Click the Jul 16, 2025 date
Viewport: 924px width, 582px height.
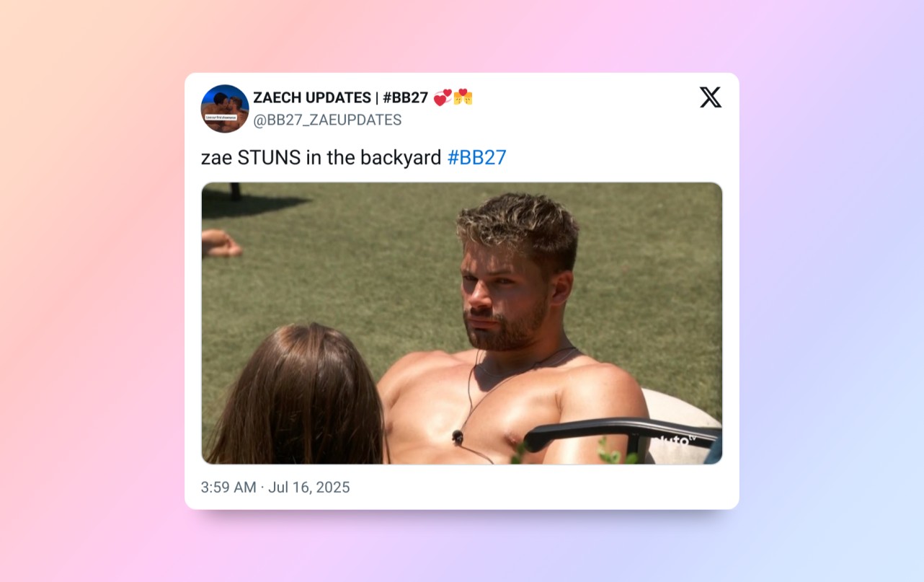pyautogui.click(x=308, y=487)
